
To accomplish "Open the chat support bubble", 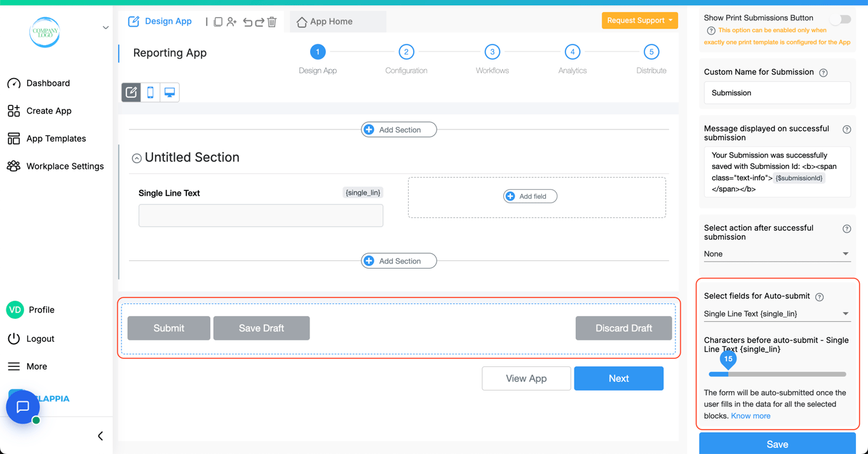I will pos(23,407).
